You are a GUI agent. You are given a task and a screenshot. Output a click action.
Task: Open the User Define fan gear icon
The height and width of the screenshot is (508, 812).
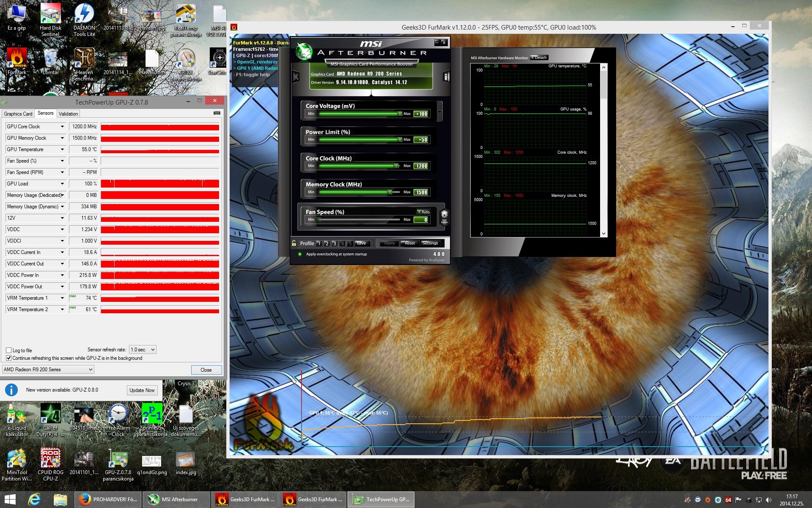point(444,216)
